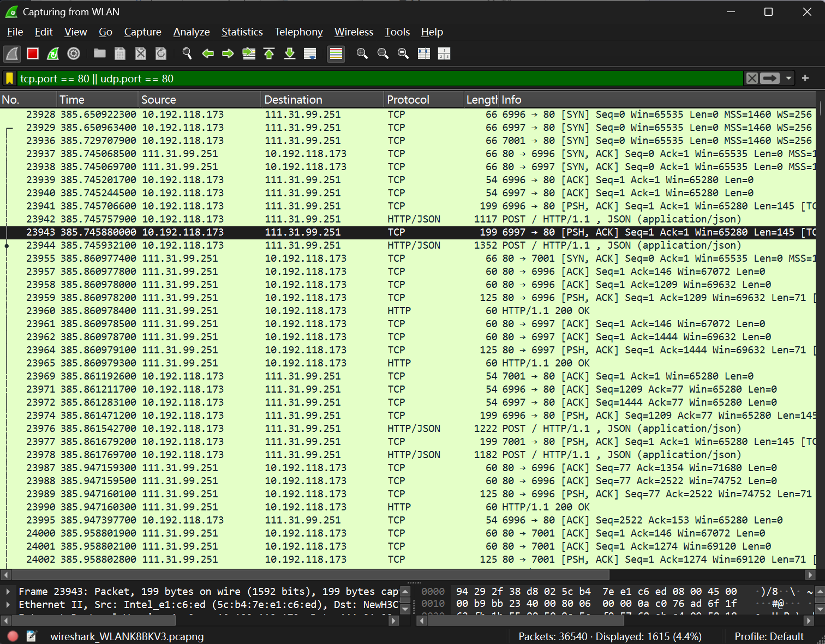Viewport: 825px width, 644px height.
Task: Close the capture file from the toolbar
Action: coord(141,53)
